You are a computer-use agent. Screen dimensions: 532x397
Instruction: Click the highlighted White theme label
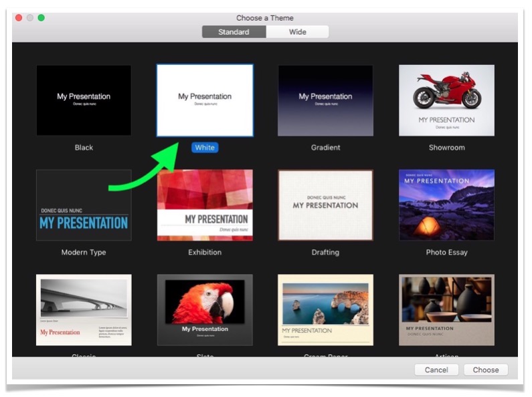(205, 148)
